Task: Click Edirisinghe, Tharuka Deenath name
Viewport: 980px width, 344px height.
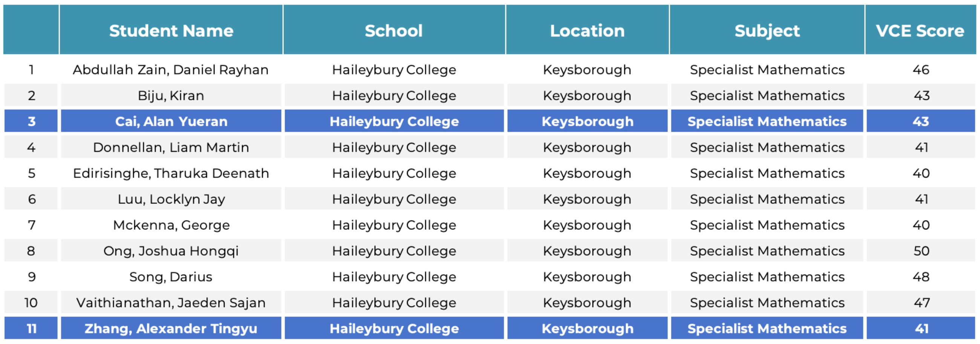Action: pos(171,173)
